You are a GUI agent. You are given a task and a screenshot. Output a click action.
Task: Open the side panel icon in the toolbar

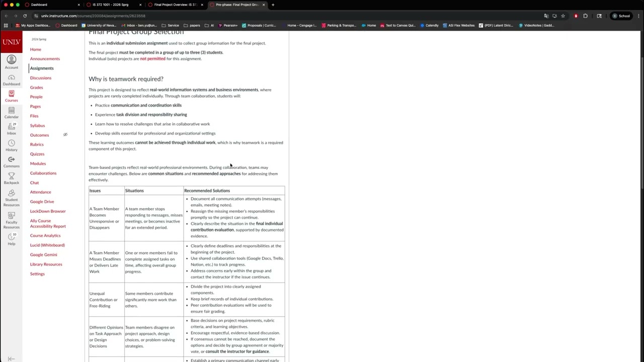[599, 16]
